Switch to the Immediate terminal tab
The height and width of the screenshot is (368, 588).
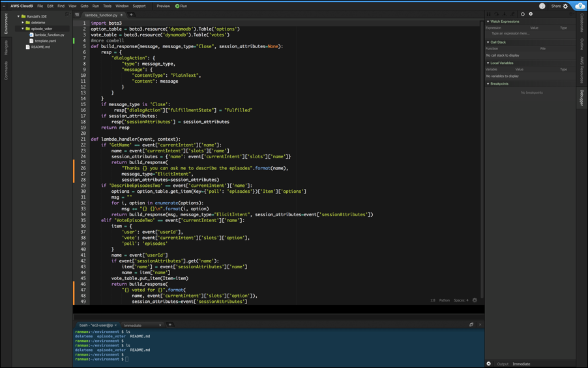coord(133,325)
